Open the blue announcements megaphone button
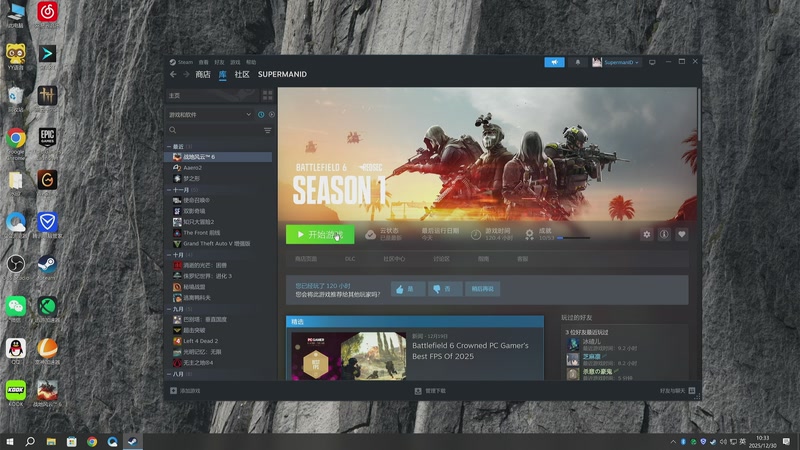The image size is (800, 450). pos(554,62)
